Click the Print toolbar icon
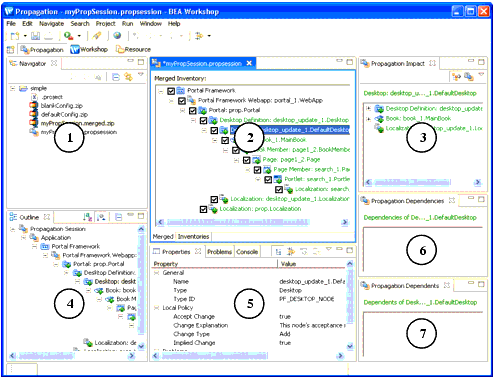The height and width of the screenshot is (378, 494). pyautogui.click(x=49, y=36)
